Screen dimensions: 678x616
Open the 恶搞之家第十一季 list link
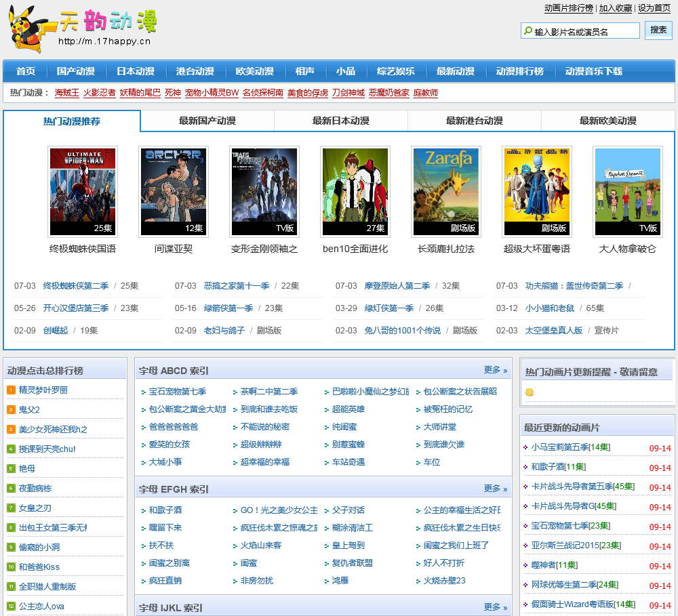[237, 286]
